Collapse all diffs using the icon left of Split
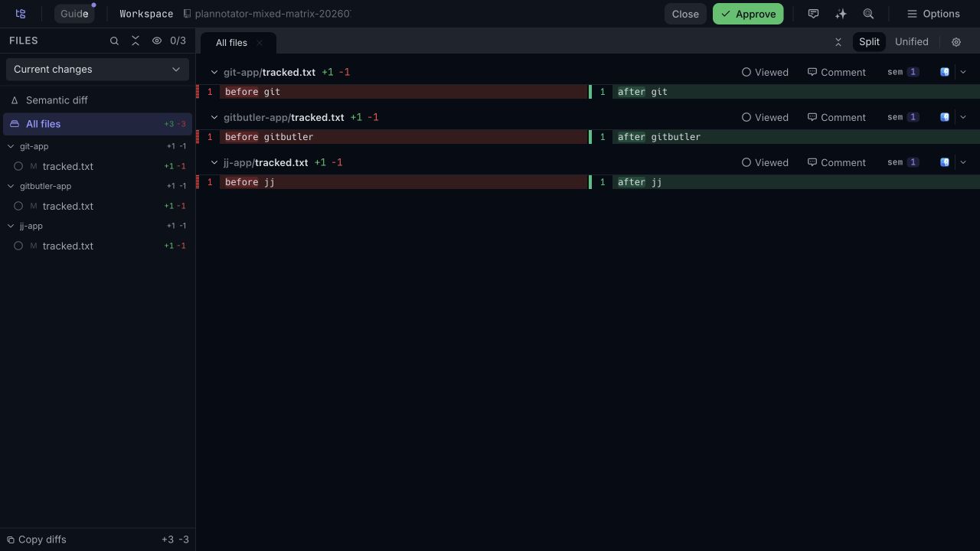The height and width of the screenshot is (551, 980). point(838,42)
